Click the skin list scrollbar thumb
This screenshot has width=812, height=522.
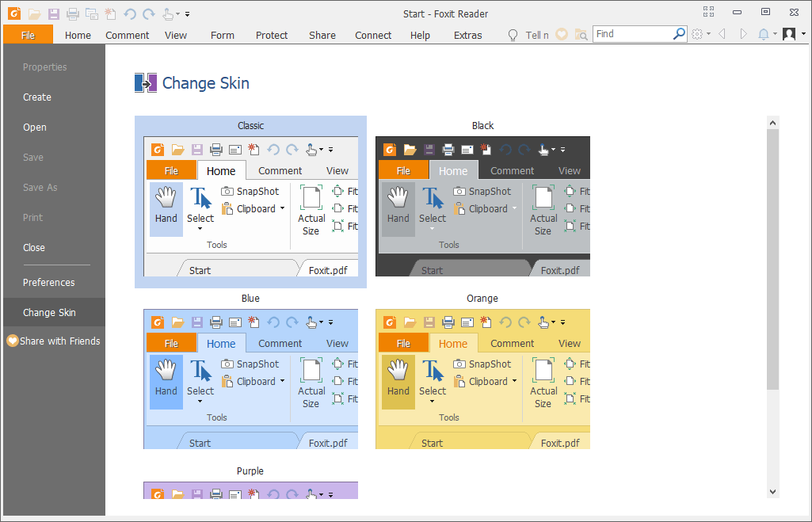(772, 260)
